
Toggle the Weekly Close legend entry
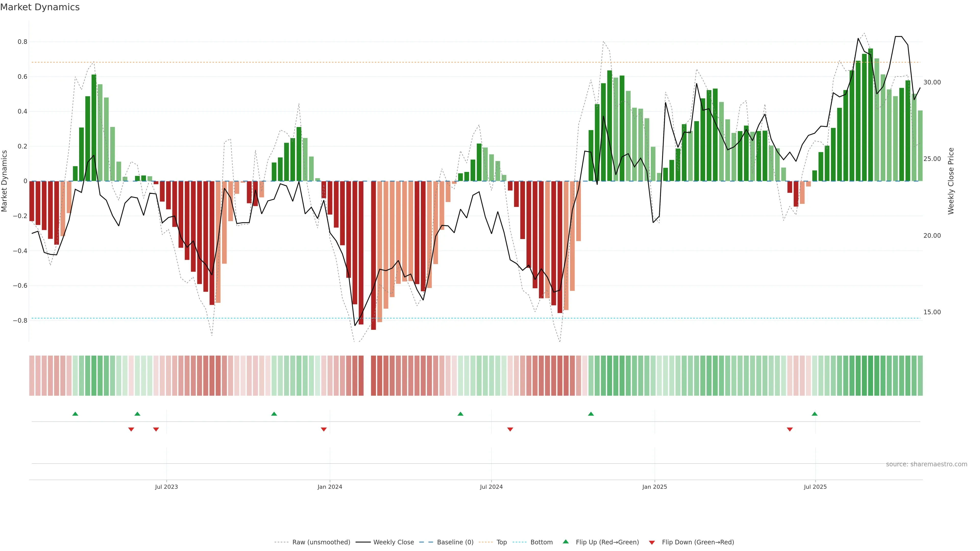click(x=393, y=542)
